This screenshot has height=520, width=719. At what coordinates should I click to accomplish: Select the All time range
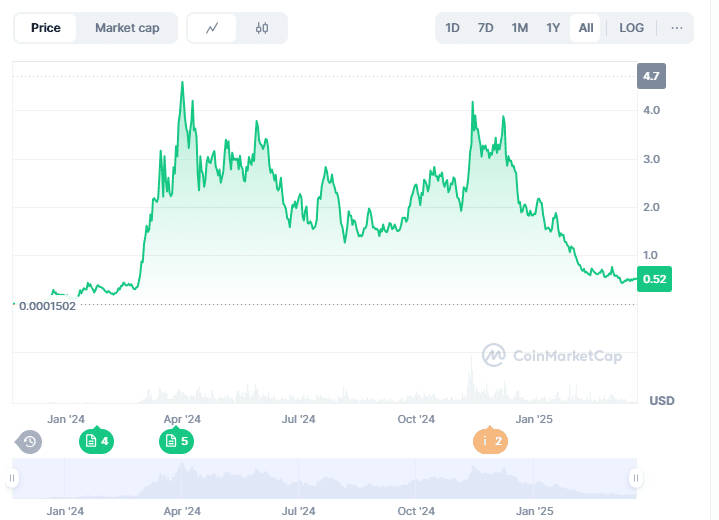click(x=586, y=28)
